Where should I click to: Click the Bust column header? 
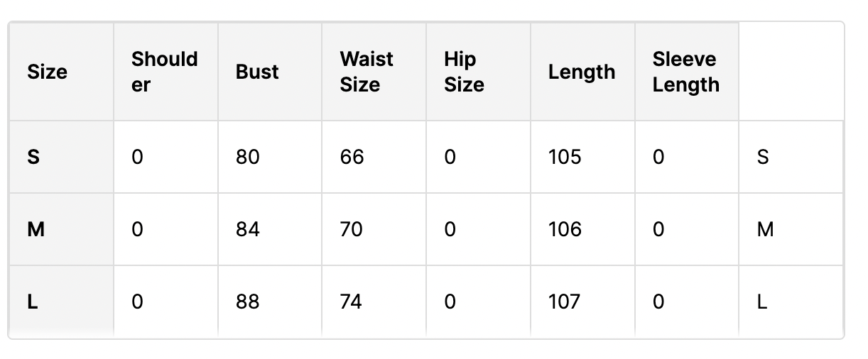click(270, 72)
